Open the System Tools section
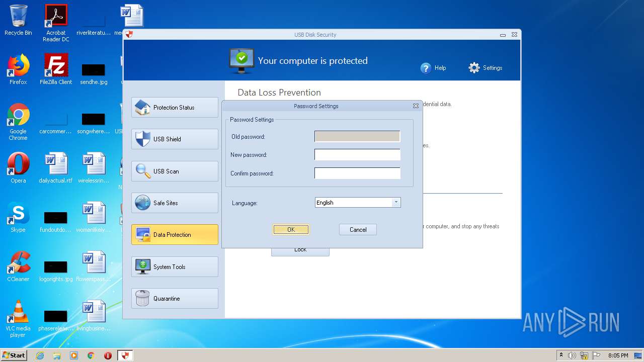Viewport: 644px width, 362px height. (x=175, y=266)
